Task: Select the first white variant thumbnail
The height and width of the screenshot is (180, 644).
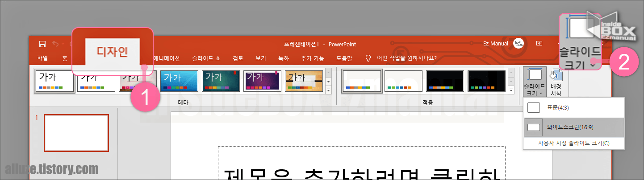Action: point(361,81)
